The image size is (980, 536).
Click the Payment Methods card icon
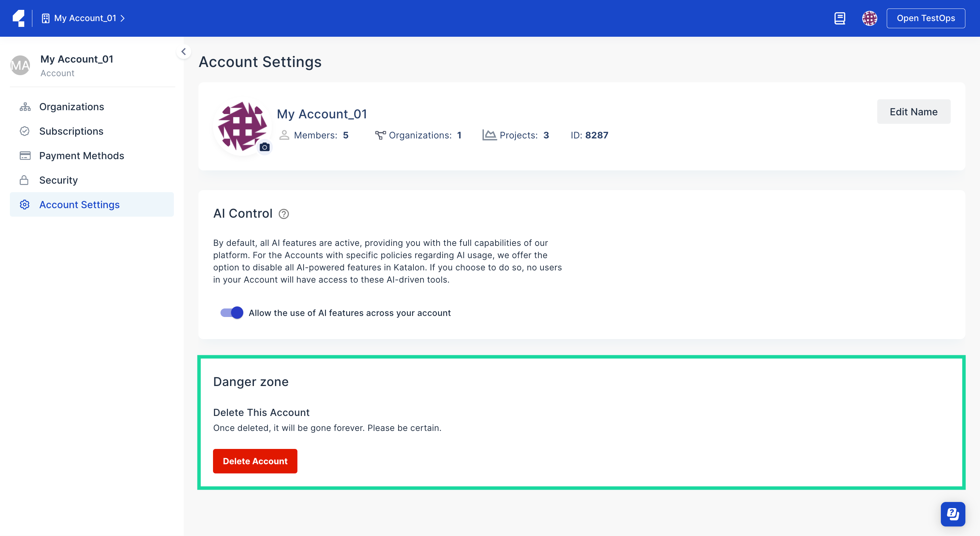point(25,155)
